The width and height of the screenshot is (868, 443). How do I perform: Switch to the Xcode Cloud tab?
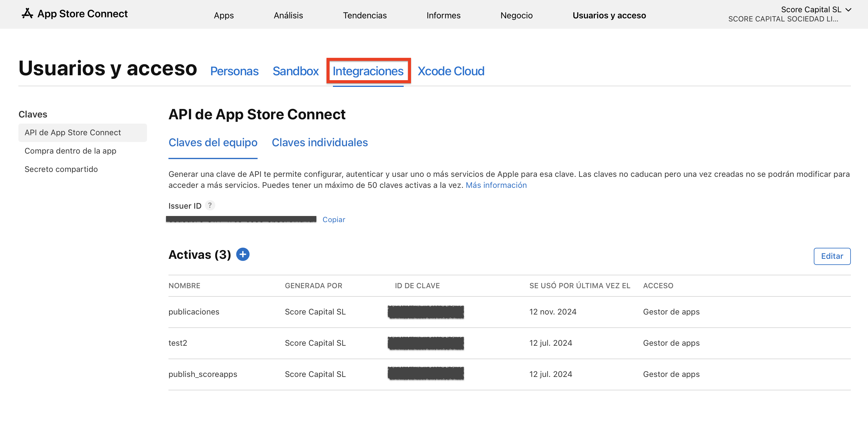click(x=451, y=71)
